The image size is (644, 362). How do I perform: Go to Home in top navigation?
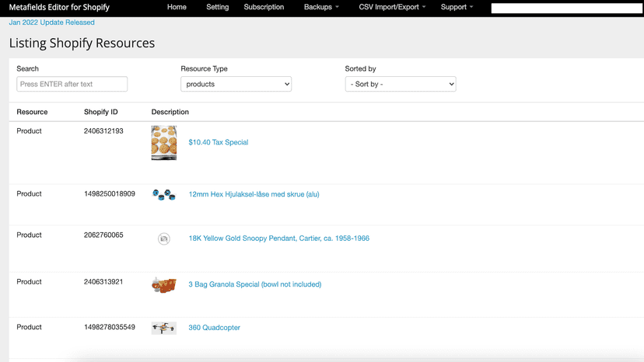177,7
